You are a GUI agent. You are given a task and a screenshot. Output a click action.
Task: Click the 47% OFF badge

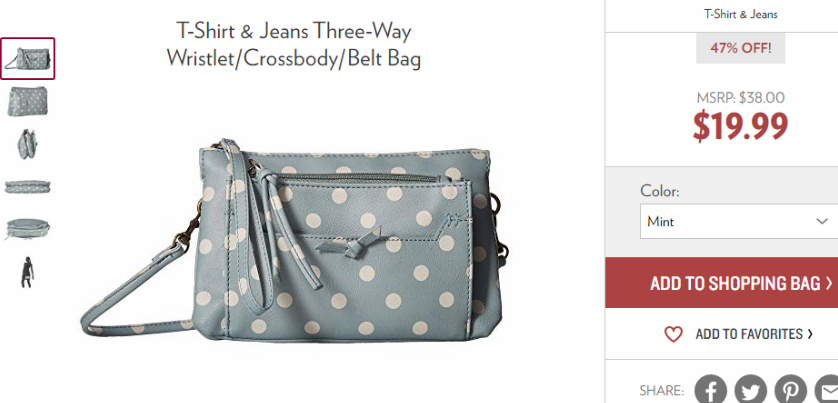[x=740, y=49]
